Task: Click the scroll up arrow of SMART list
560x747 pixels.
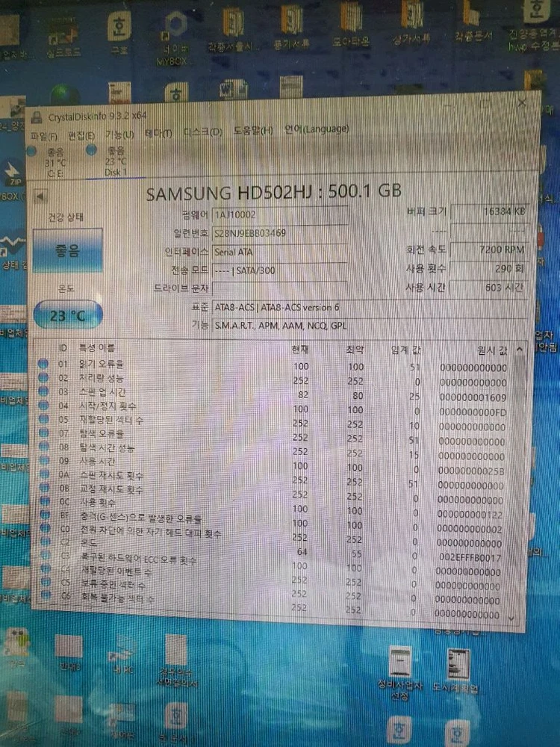Action: point(520,350)
